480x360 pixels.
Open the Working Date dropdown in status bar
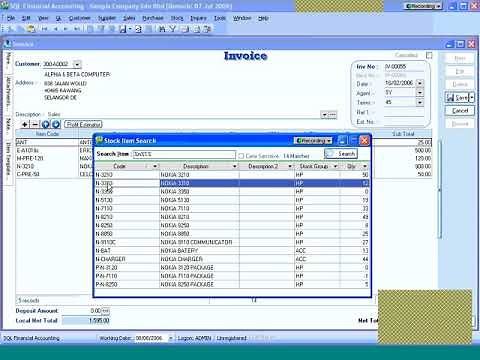click(171, 338)
